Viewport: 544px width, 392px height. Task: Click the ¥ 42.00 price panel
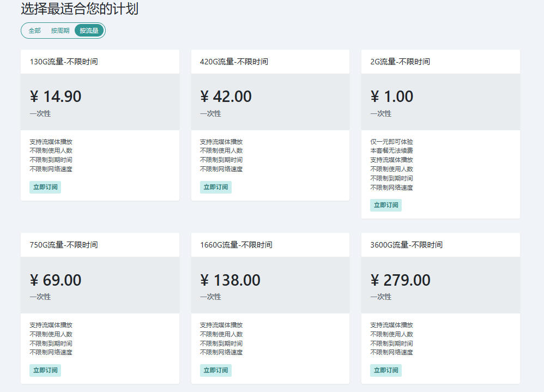[x=270, y=102]
